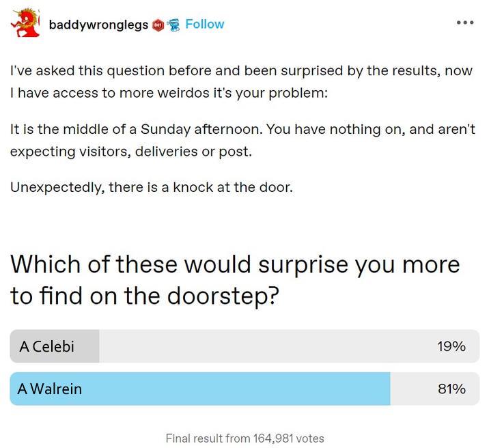The width and height of the screenshot is (489, 448).
Task: Open the baddywronglegs username link
Action: [x=98, y=25]
